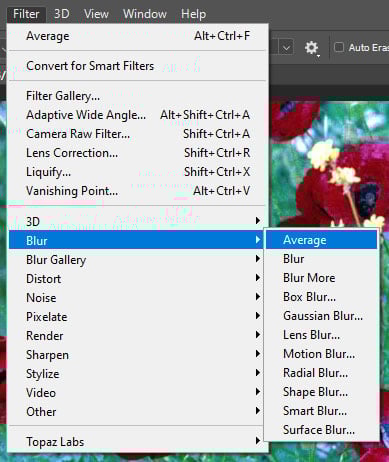Open Gaussian Blur... dialog
The width and height of the screenshot is (389, 462).
(x=322, y=316)
